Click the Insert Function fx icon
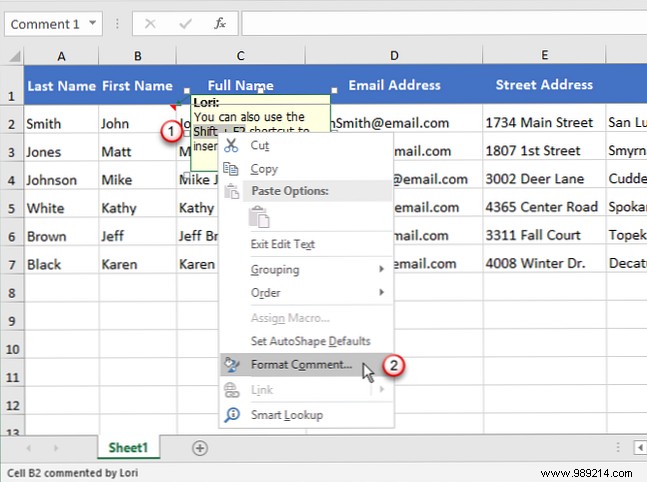647x482 pixels. tap(220, 24)
